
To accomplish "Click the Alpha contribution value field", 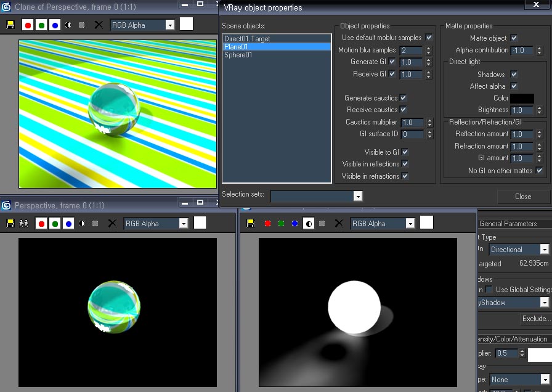I will pyautogui.click(x=523, y=51).
